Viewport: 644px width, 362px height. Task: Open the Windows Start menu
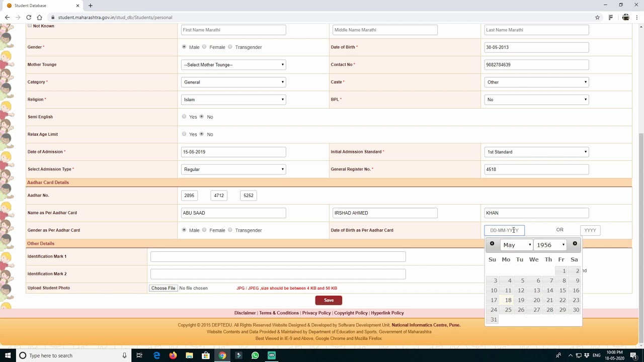[8, 355]
